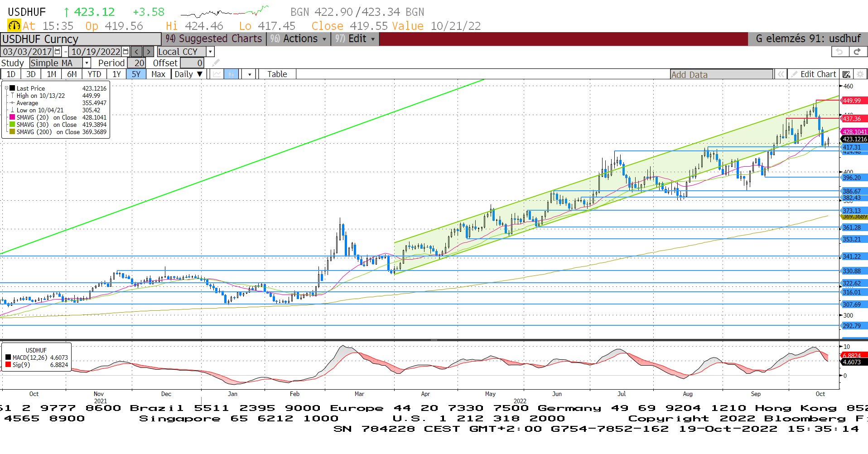
Task: Click the redo arrow button
Action: click(x=857, y=52)
